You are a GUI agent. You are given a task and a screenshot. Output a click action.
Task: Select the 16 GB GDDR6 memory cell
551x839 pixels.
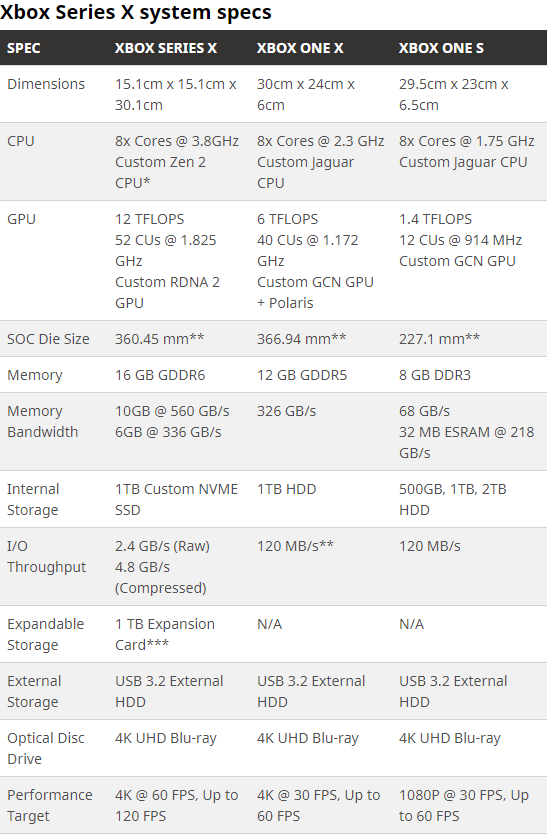160,375
